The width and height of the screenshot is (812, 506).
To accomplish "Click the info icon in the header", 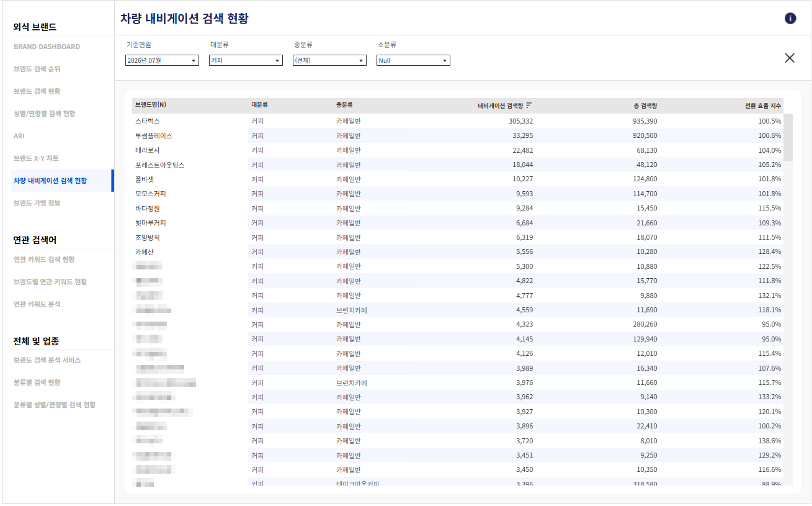I will (790, 18).
